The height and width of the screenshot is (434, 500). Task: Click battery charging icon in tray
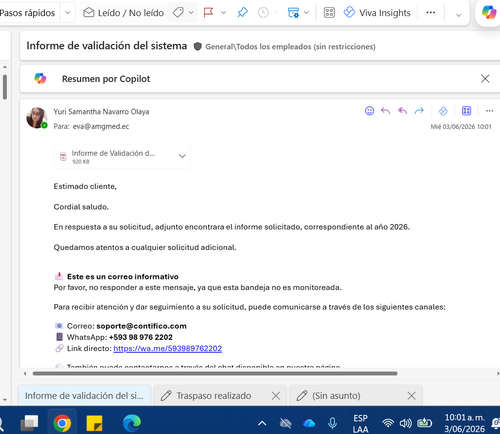425,423
